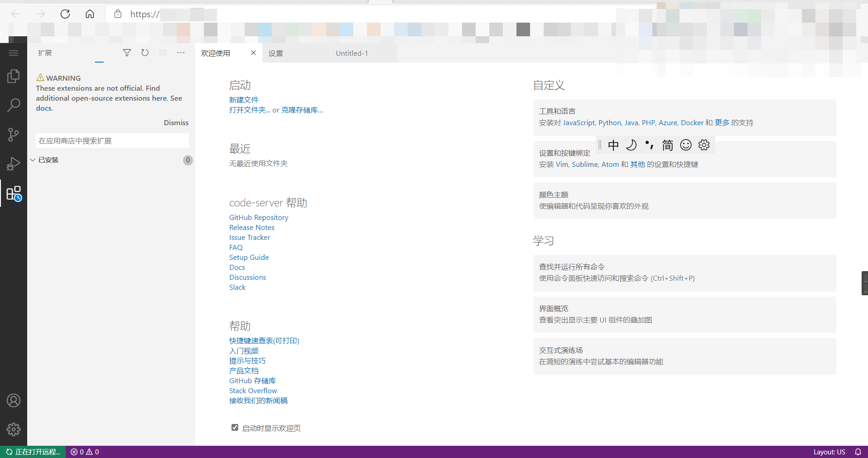868x458 pixels.
Task: Install Python language support link
Action: tap(610, 123)
